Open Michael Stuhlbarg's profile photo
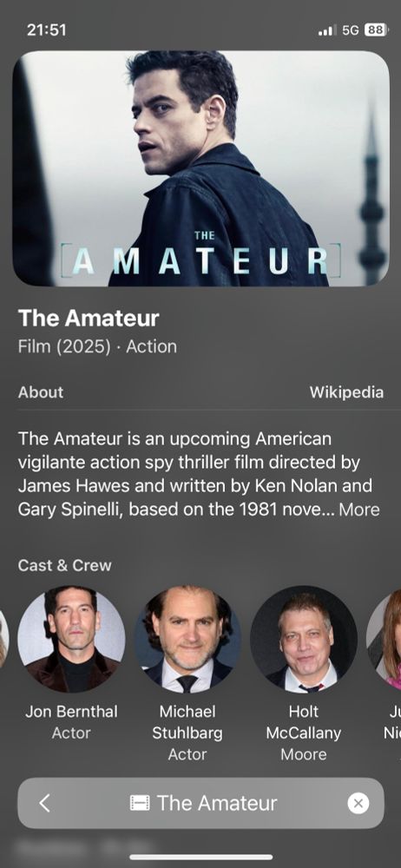The width and height of the screenshot is (401, 868). coord(187,639)
